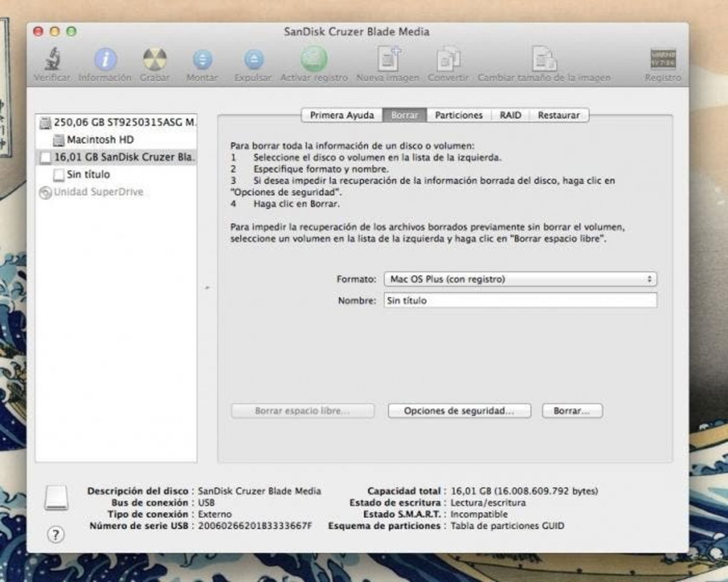Select Unidad SuperDrive in sidebar

point(116,192)
